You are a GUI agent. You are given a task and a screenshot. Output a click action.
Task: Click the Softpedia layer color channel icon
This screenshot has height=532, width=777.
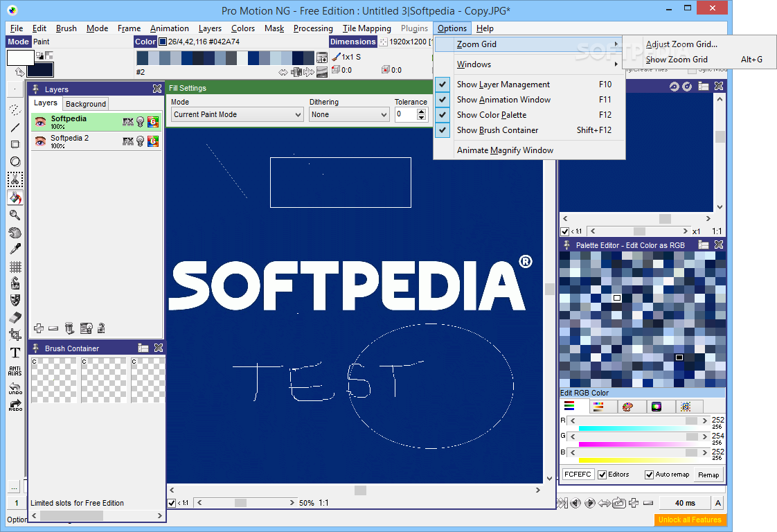tap(153, 121)
